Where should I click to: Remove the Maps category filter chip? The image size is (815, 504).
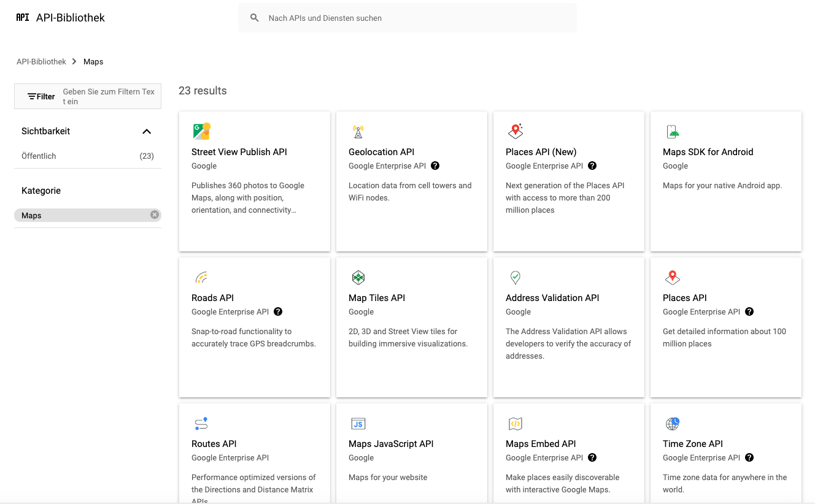coord(155,215)
